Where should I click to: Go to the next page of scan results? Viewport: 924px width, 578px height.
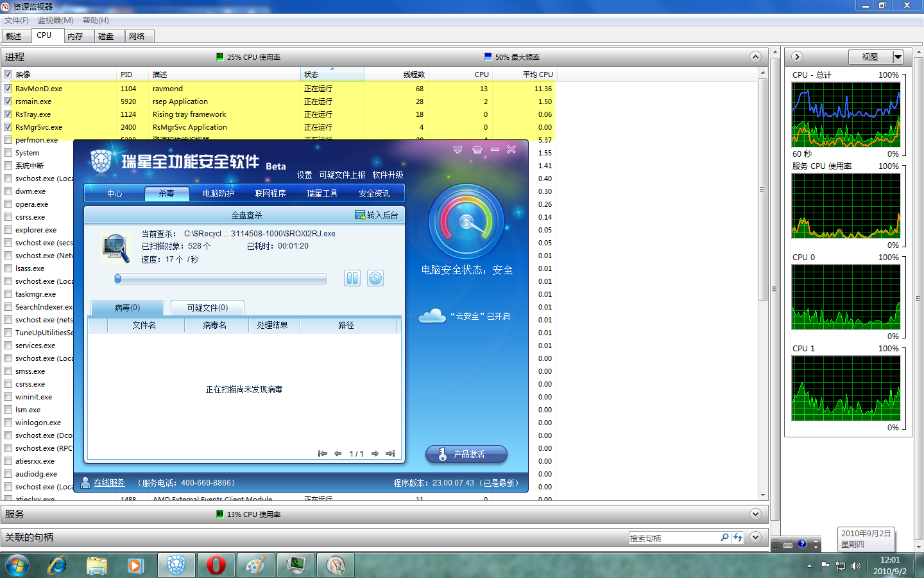pos(375,453)
